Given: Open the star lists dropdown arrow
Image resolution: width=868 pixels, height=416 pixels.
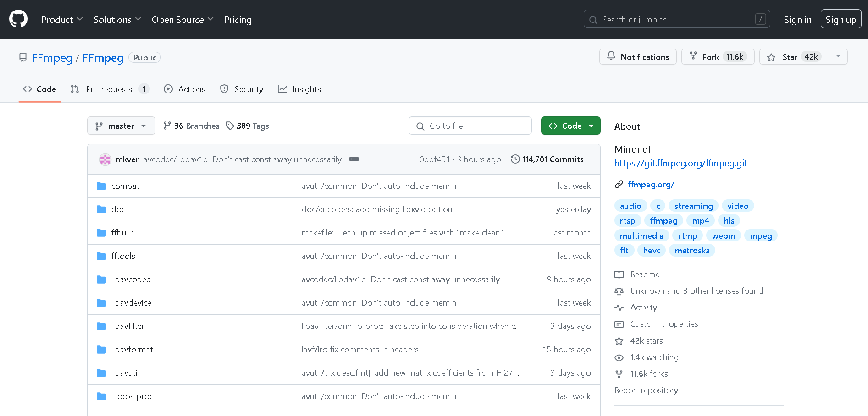Looking at the screenshot, I should coord(838,56).
